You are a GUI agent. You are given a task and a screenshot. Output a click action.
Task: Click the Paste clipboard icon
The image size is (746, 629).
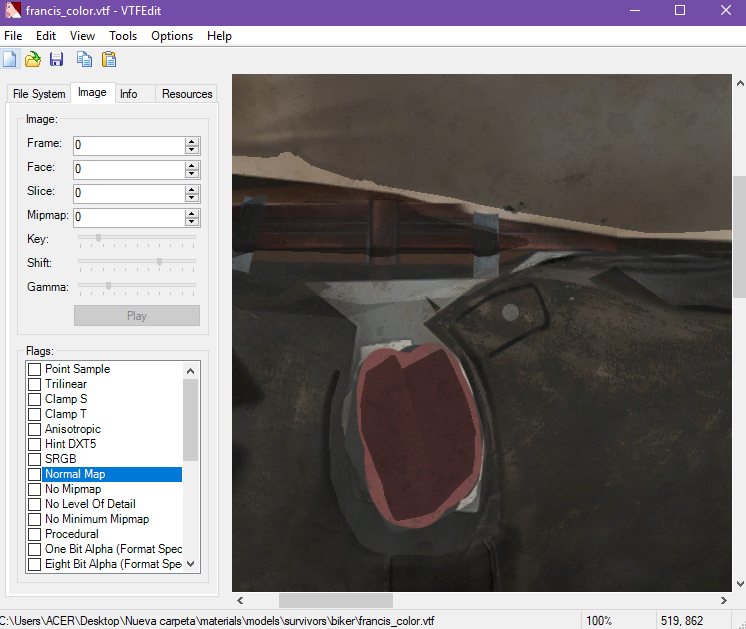109,59
